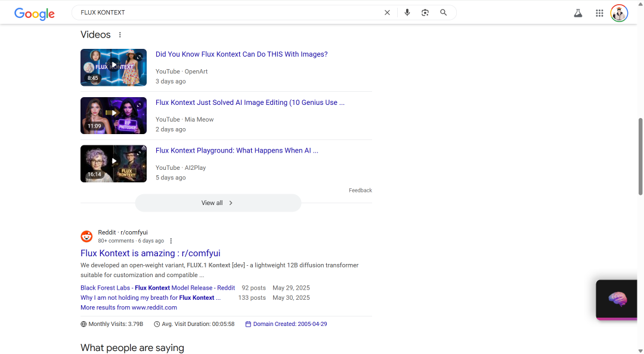This screenshot has width=644, height=354.
Task: Open the Google account avatar
Action: point(619,13)
